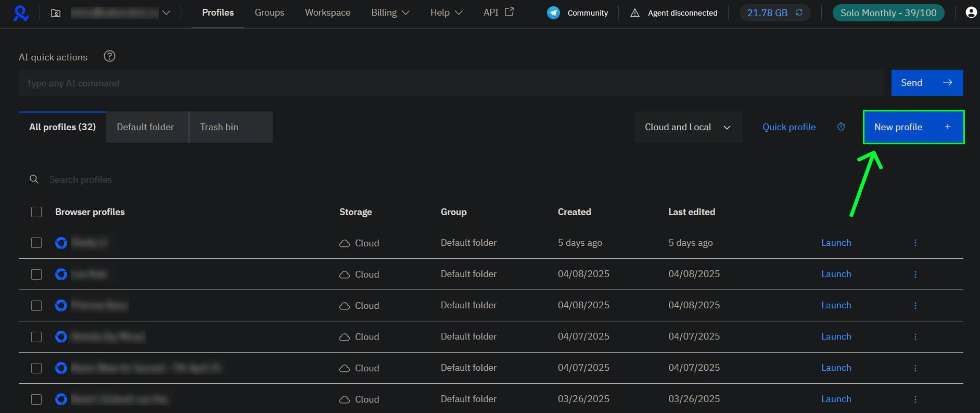Launch the first 04/07/2025 profile

coord(836,336)
